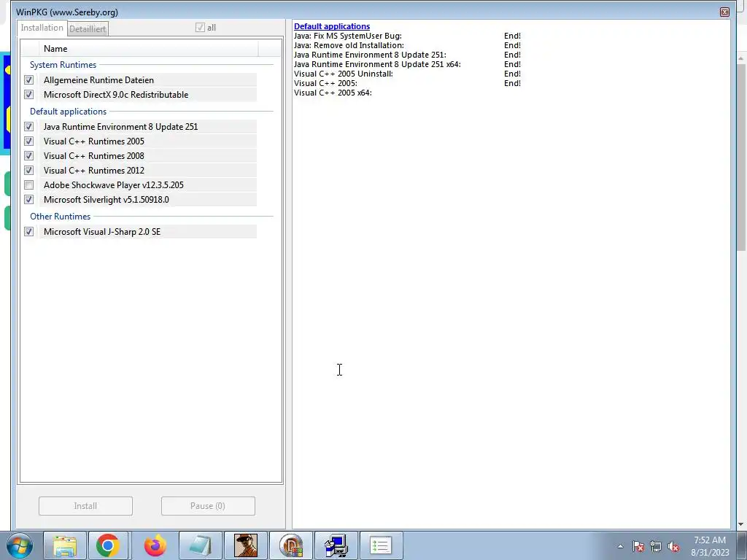Open the computer setup taskbar icon
This screenshot has width=747, height=560.
336,545
